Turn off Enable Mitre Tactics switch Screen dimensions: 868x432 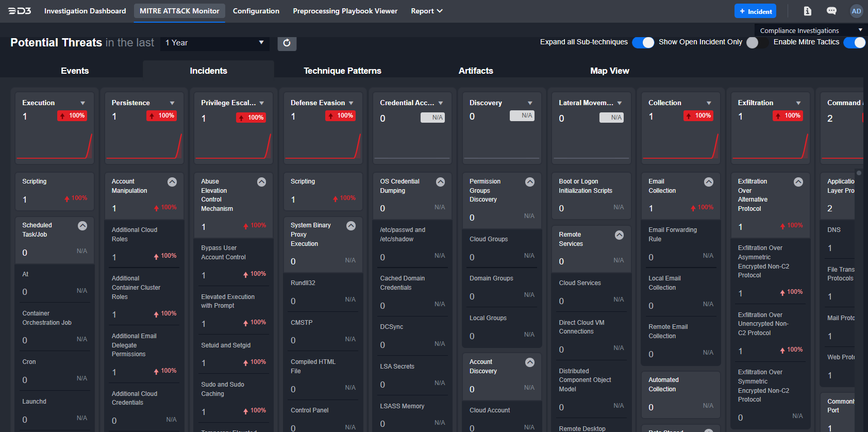(x=854, y=42)
